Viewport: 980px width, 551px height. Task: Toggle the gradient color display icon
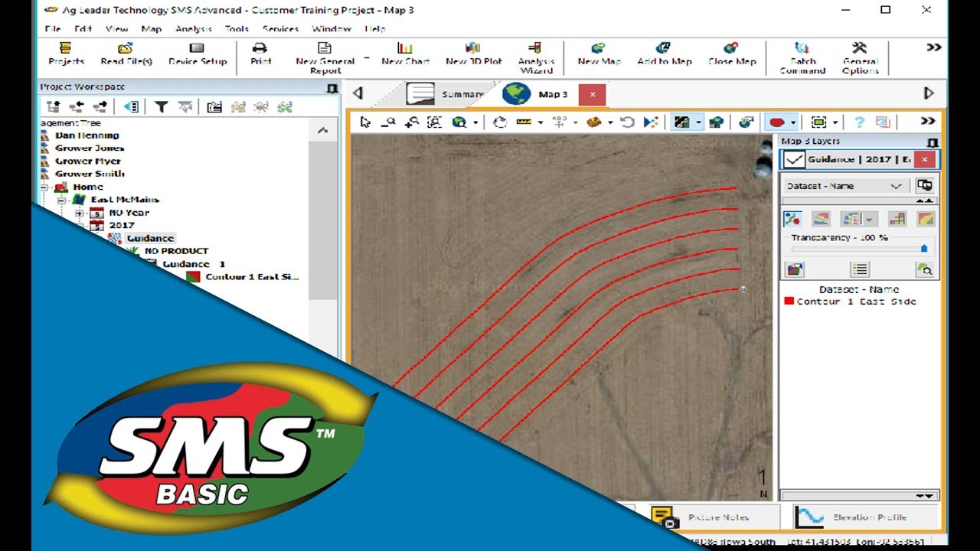point(926,220)
